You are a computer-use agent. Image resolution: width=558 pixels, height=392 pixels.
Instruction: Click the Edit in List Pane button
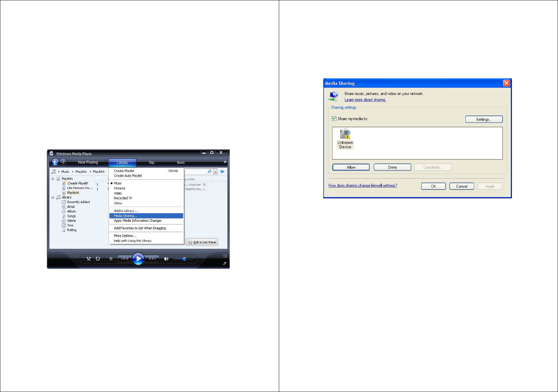pos(202,242)
